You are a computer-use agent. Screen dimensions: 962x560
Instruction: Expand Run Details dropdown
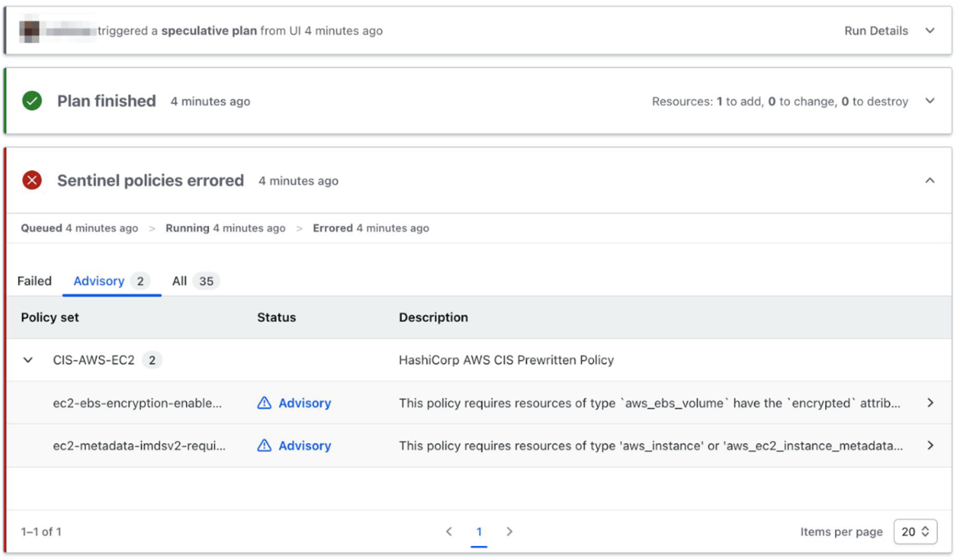click(x=930, y=31)
